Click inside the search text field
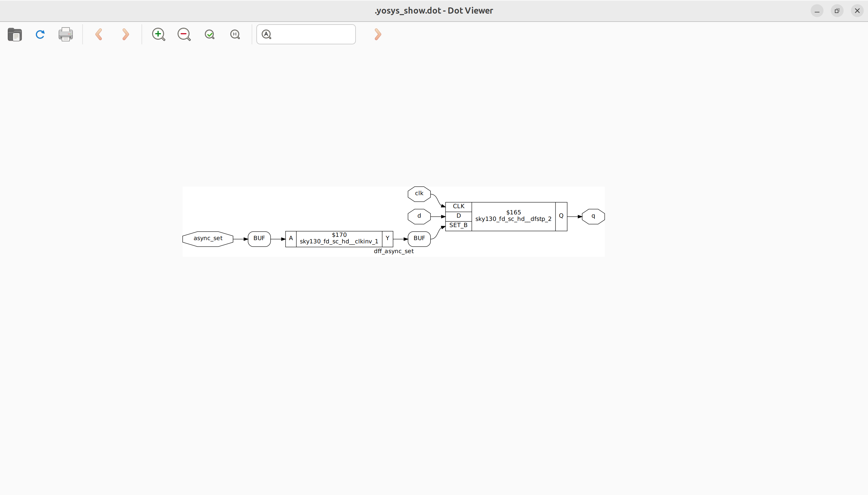This screenshot has width=868, height=495. point(313,34)
